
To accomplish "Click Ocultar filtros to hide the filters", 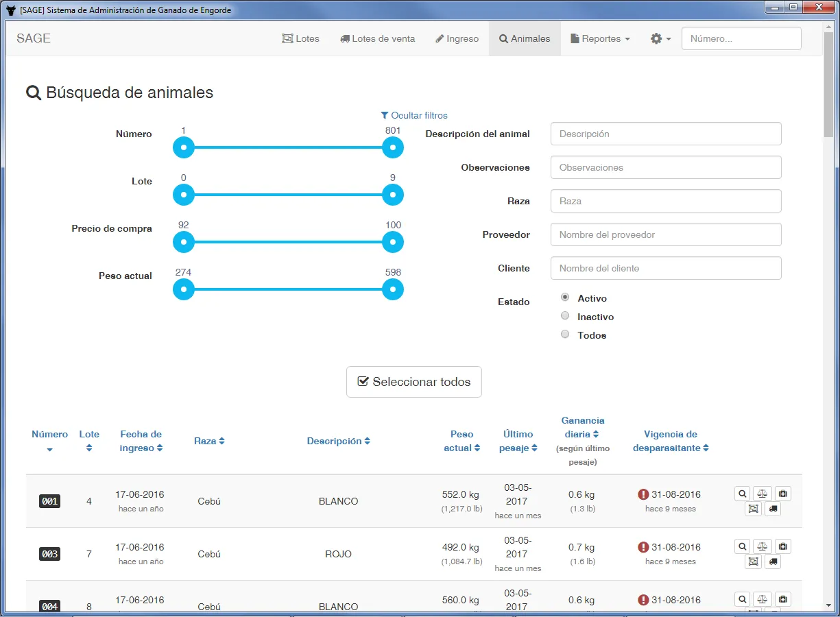I will (x=414, y=115).
